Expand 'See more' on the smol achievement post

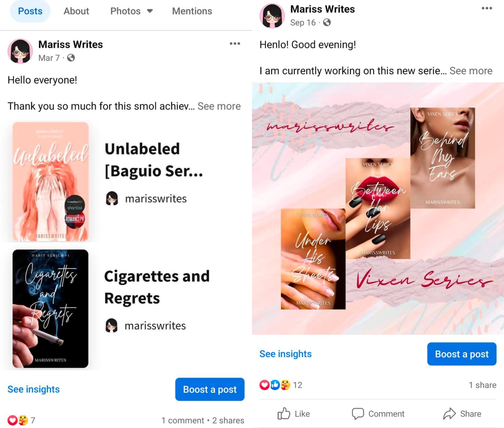(219, 106)
